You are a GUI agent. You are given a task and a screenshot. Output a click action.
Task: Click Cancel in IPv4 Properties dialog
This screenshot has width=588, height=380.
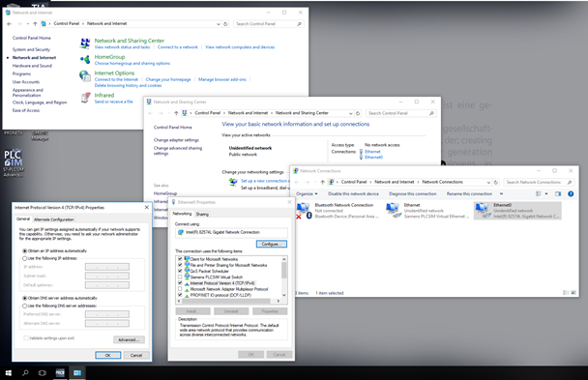[136, 355]
